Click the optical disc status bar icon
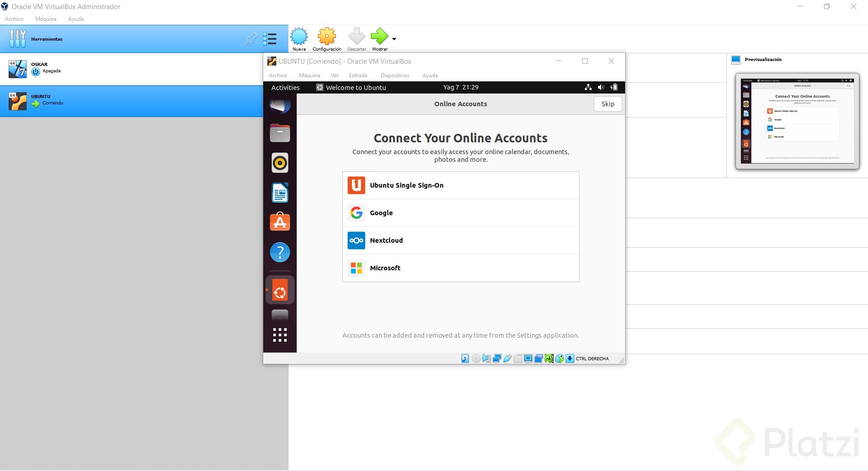Viewport: 868px width, 471px height. (476, 358)
